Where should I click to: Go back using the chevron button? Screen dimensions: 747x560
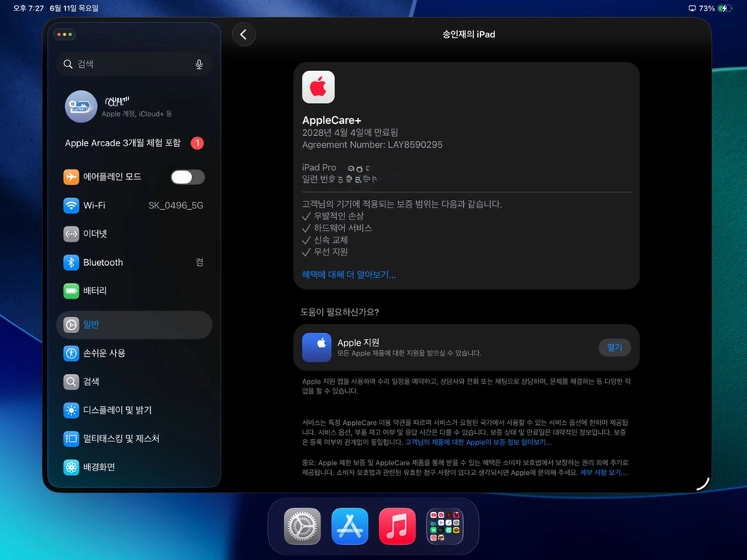pos(244,34)
